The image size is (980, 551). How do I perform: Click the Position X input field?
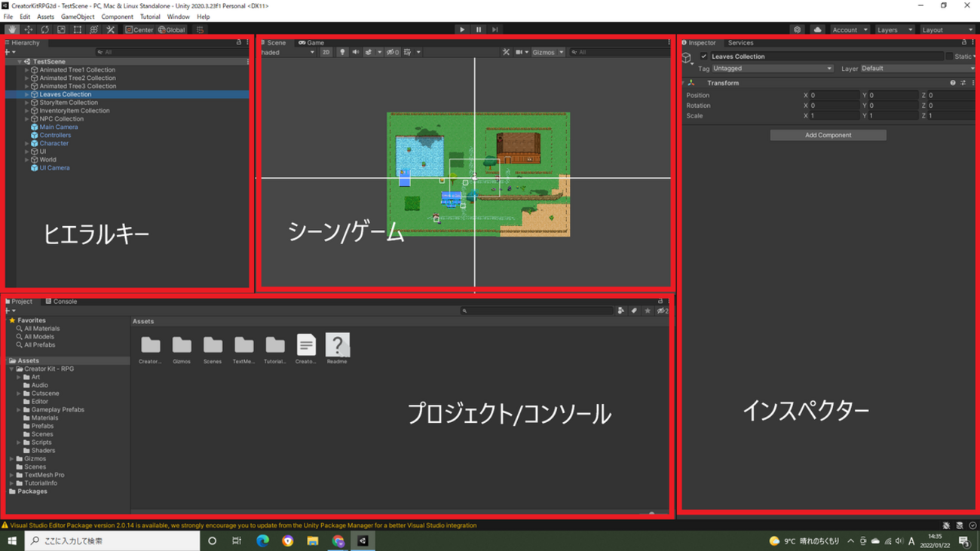(834, 96)
